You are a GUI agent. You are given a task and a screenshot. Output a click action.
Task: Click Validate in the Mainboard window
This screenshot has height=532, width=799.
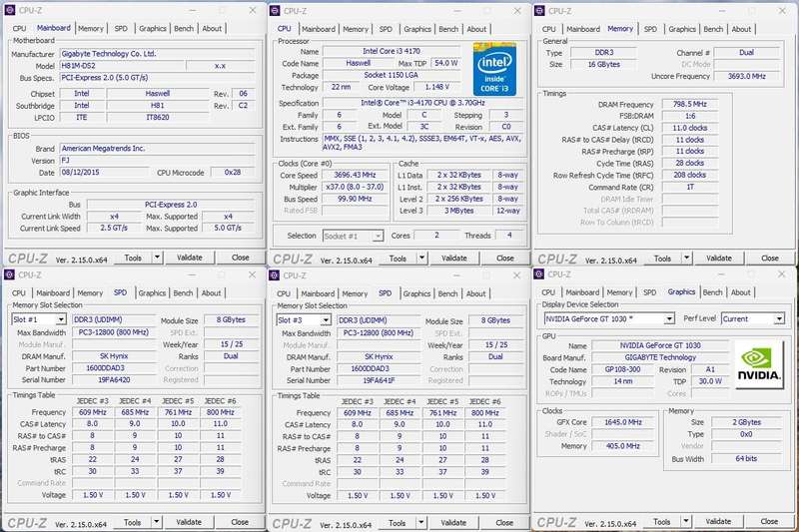[190, 258]
